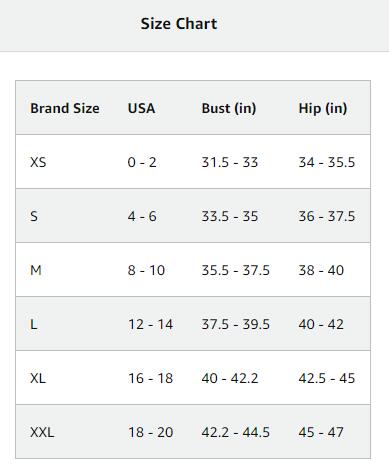Select the XL brand size cell
Screen dimensions: 389x476
(38, 378)
